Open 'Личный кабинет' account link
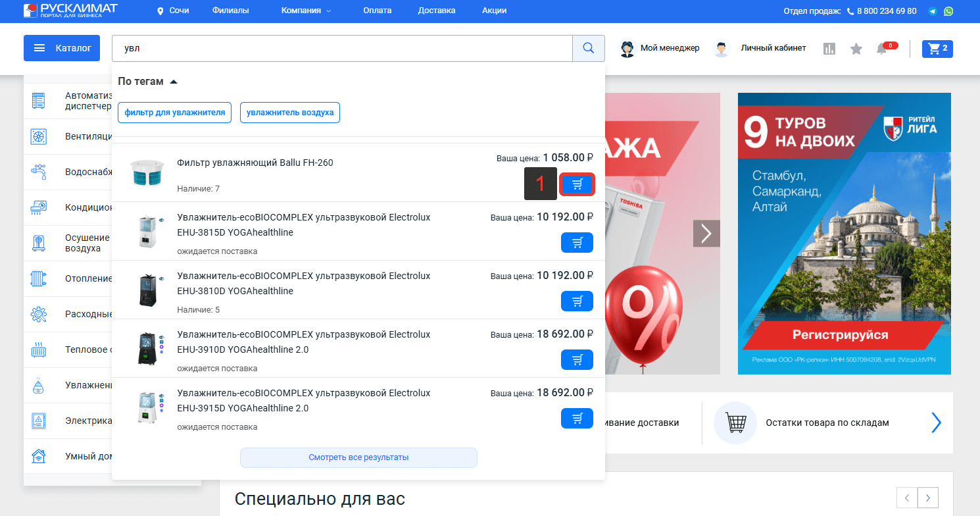The image size is (980, 516). (772, 48)
